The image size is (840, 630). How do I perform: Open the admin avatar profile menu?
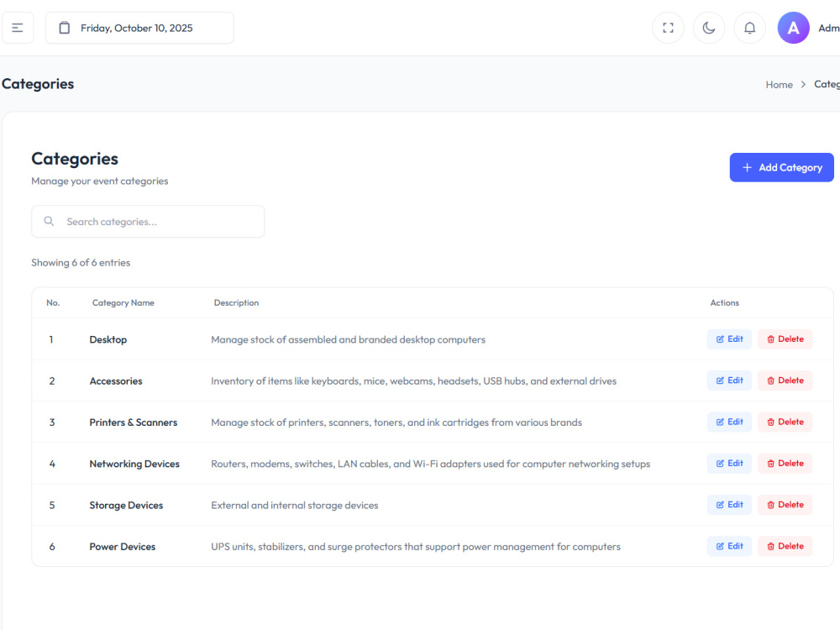(793, 28)
